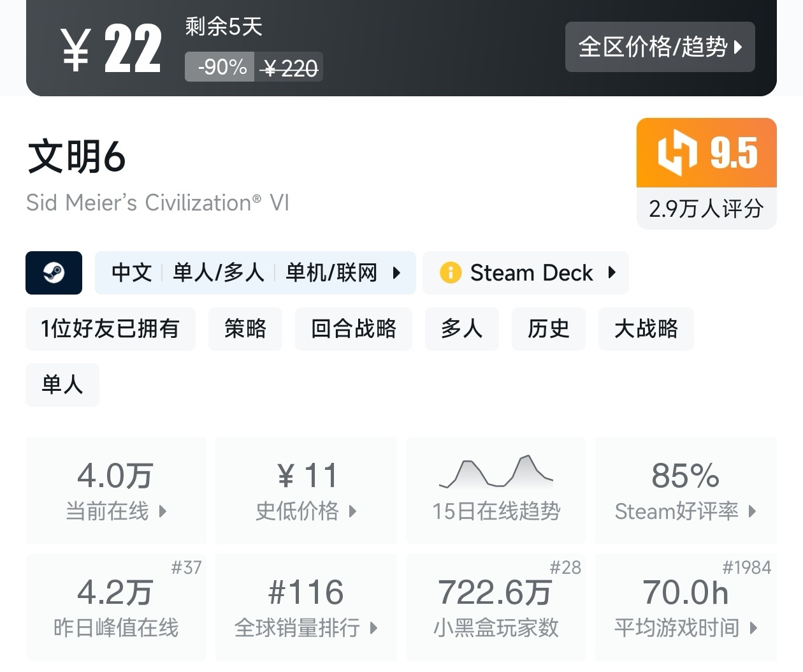Expand the Steam Deck compatibility arrow
This screenshot has height=672, width=803.
pyautogui.click(x=612, y=273)
